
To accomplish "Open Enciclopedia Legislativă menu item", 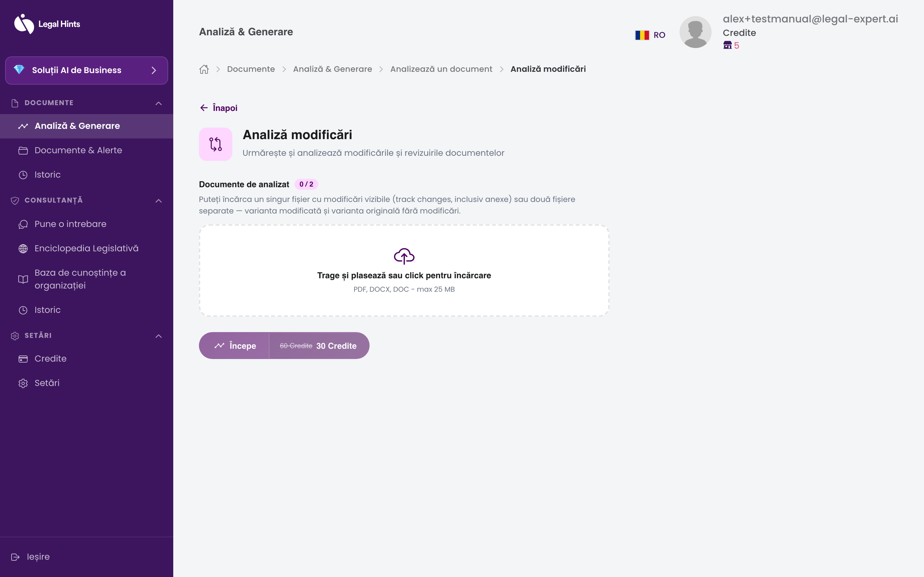I will (87, 248).
